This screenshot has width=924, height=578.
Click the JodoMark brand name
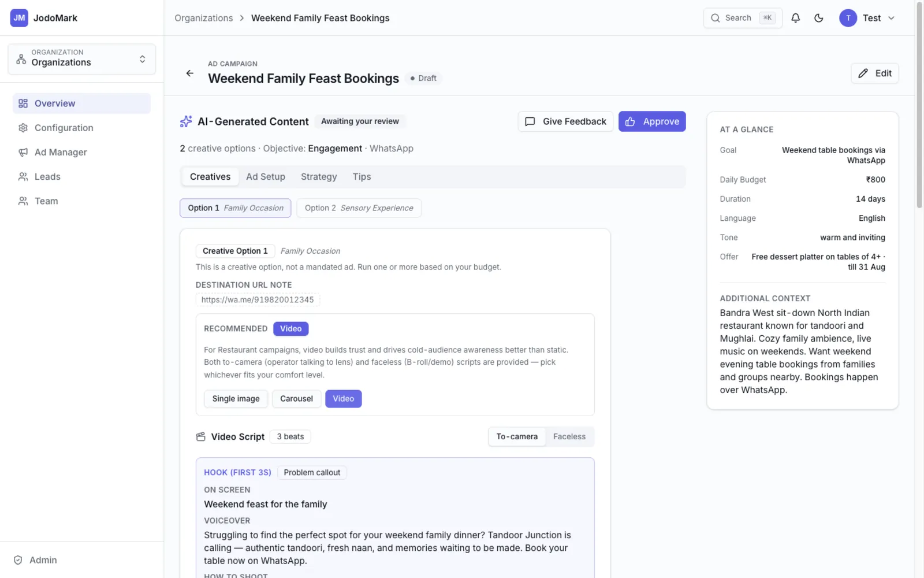(x=55, y=18)
